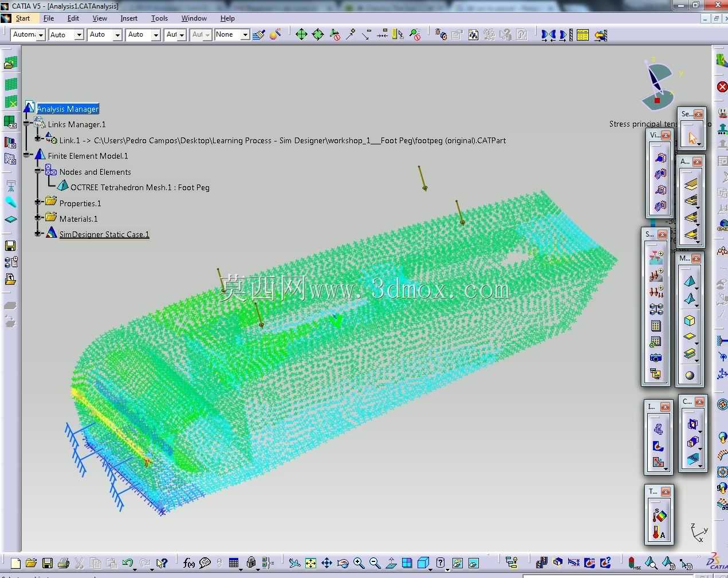Click the color palette S icon
Screen dimensions: 728x578
point(659,515)
